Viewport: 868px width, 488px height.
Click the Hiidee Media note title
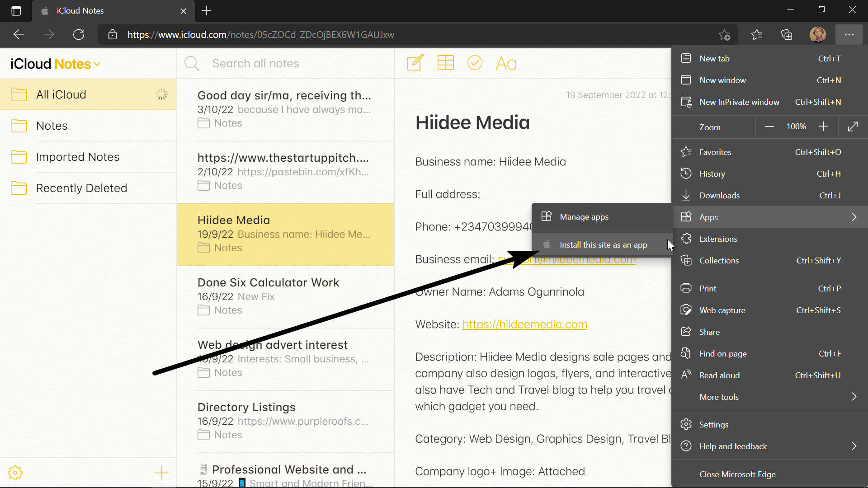[x=472, y=122]
